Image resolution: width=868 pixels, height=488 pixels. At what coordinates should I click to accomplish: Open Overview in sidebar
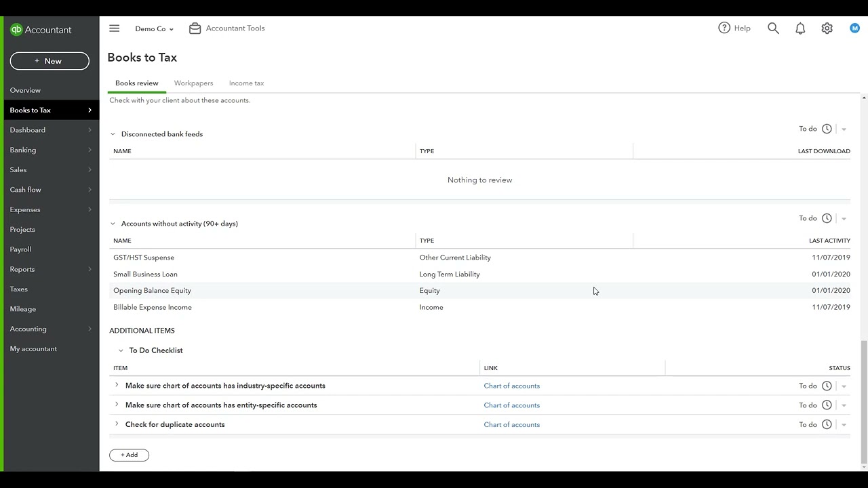pyautogui.click(x=51, y=90)
